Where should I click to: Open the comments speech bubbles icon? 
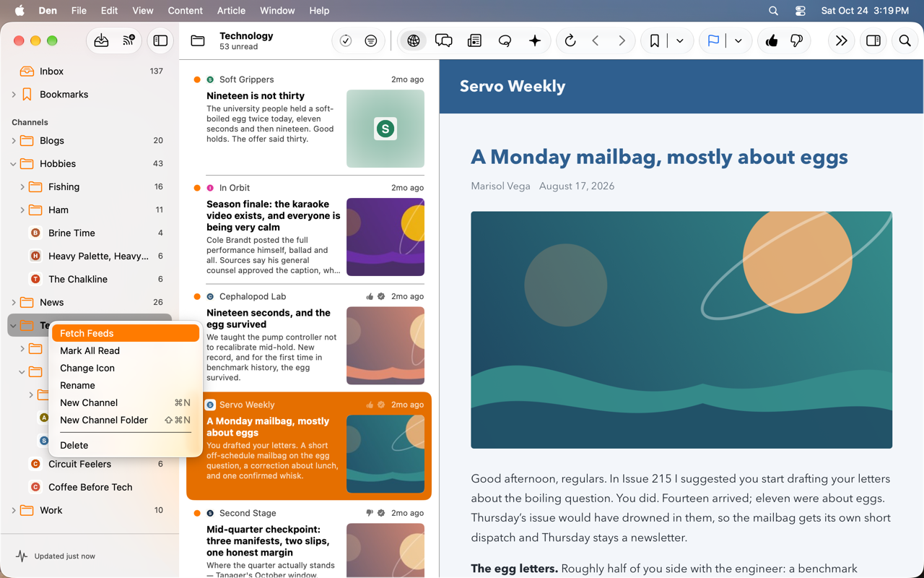point(444,41)
